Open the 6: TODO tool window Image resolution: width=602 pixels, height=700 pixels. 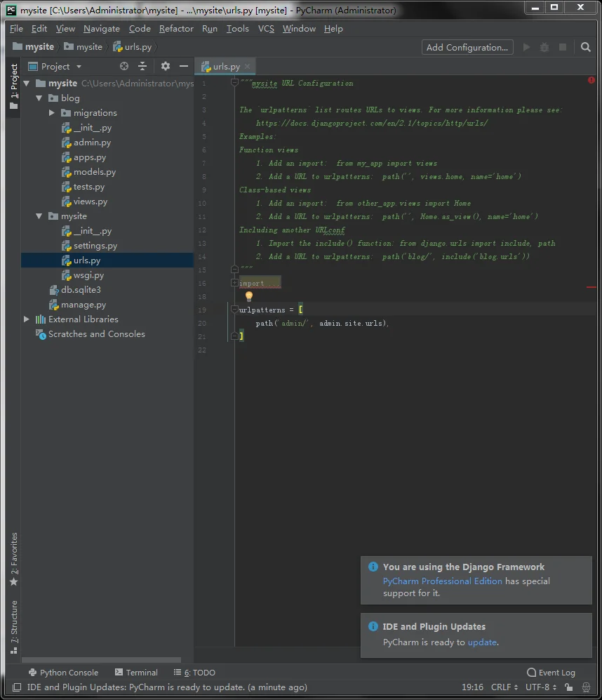pos(194,673)
